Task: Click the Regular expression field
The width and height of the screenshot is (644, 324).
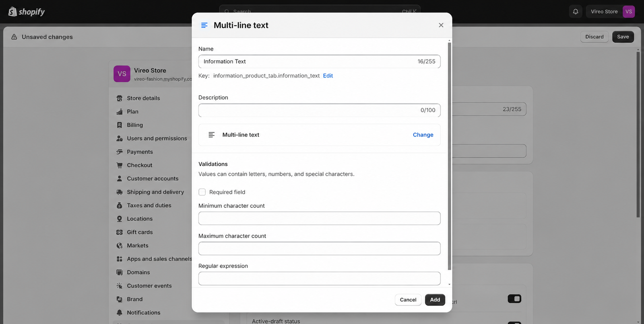Action: click(x=320, y=279)
